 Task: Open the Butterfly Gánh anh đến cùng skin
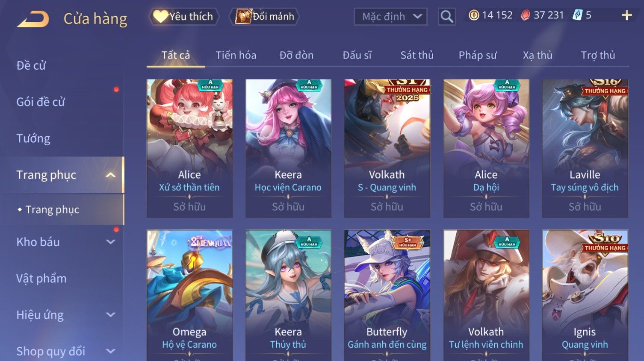tap(387, 296)
